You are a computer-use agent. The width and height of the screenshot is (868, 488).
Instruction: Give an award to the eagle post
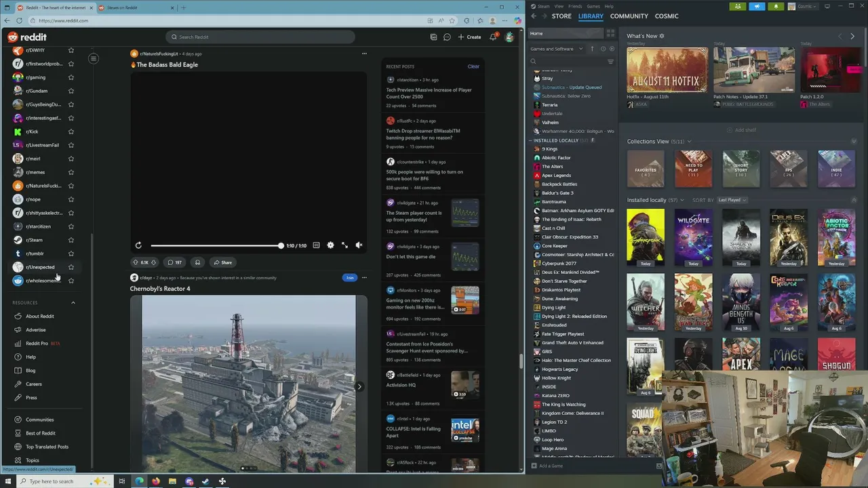[197, 262]
